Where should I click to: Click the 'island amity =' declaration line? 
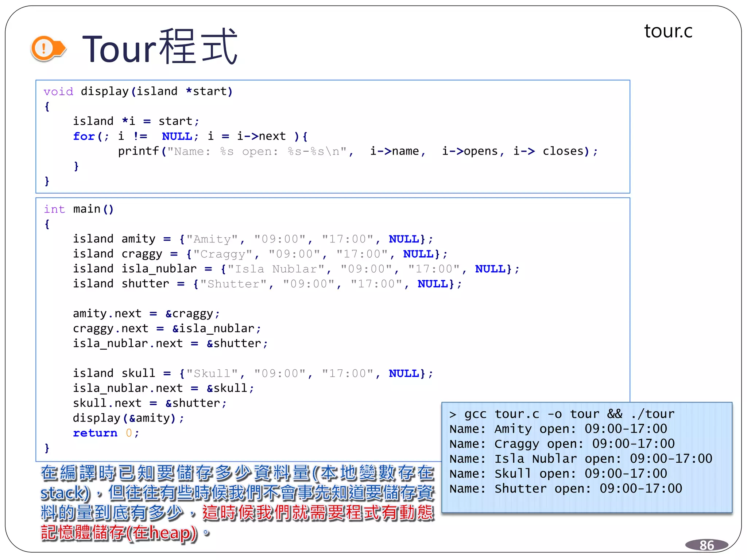pyautogui.click(x=253, y=239)
